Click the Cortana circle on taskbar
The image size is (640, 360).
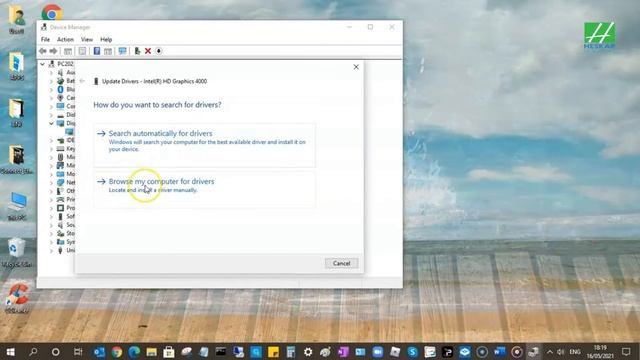pyautogui.click(x=56, y=352)
